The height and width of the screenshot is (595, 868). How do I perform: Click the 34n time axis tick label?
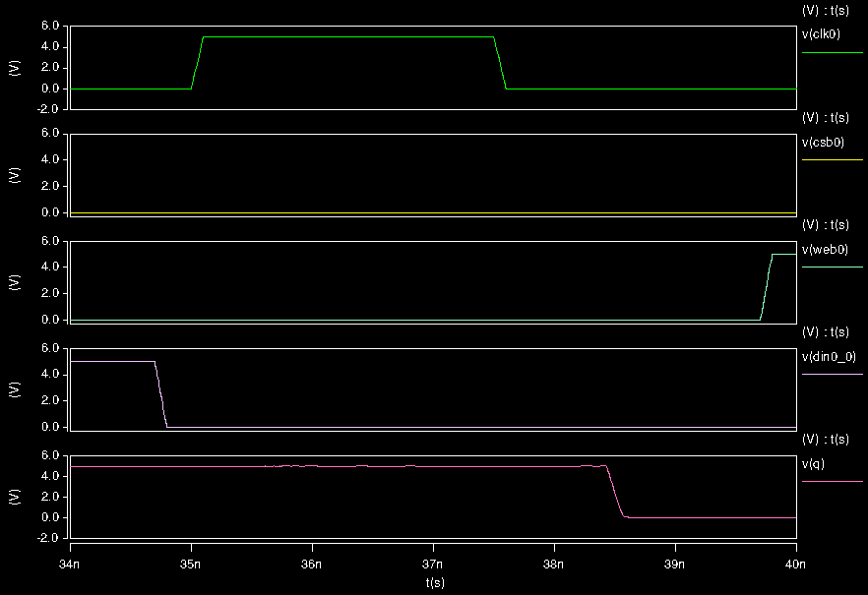pyautogui.click(x=67, y=564)
